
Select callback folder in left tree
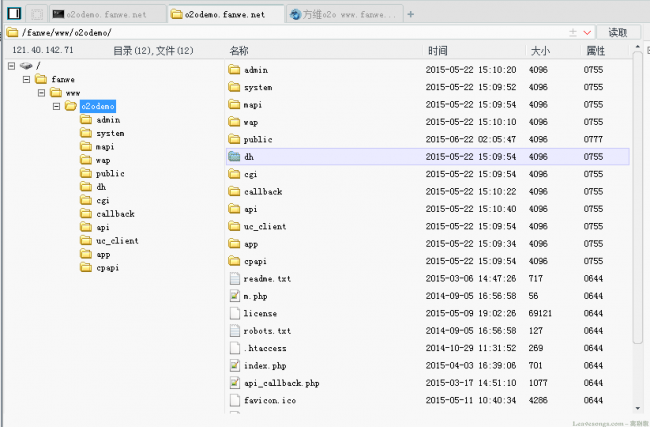point(115,214)
